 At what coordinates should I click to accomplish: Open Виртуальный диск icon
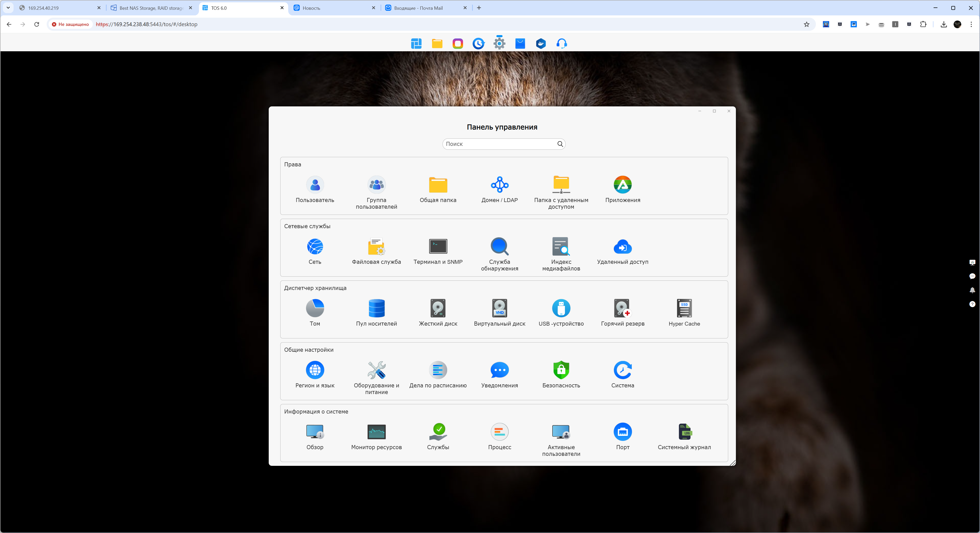(x=499, y=308)
